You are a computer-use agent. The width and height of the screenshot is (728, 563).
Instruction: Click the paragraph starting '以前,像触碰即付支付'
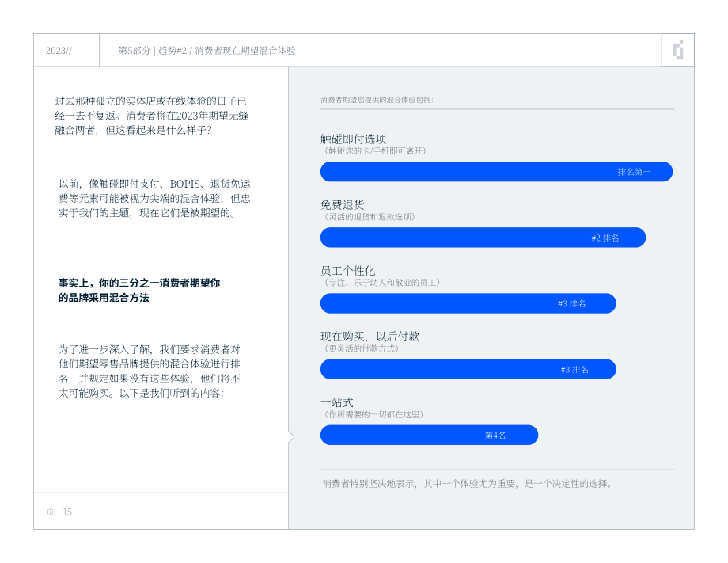coord(154,198)
